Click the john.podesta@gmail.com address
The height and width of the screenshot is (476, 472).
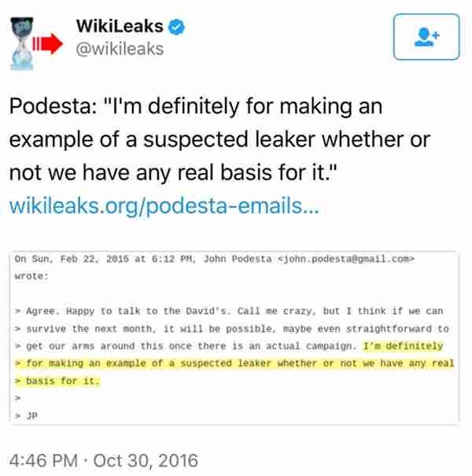pos(346,260)
